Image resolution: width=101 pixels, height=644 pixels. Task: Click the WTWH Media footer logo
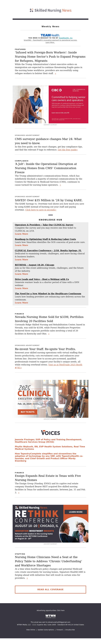pyautogui.click(x=50, y=616)
